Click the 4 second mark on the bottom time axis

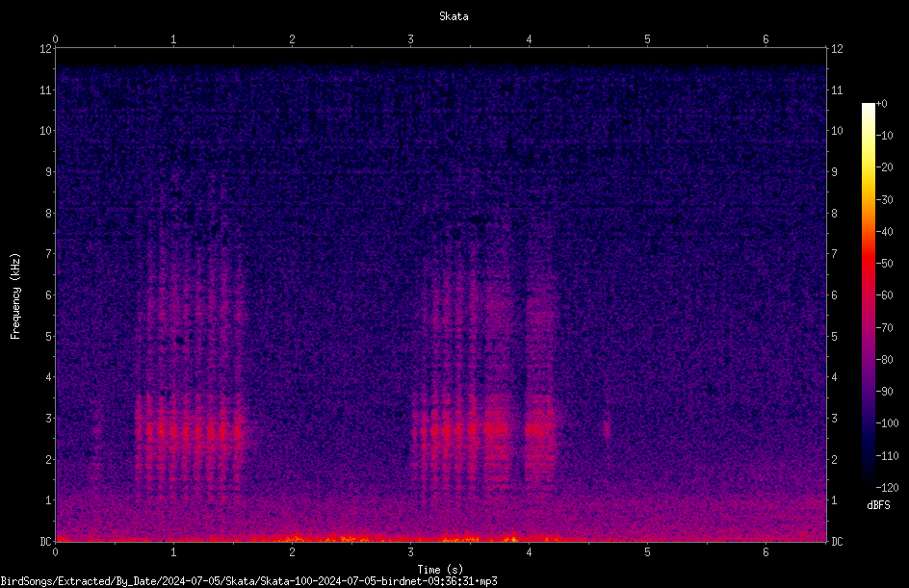530,552
